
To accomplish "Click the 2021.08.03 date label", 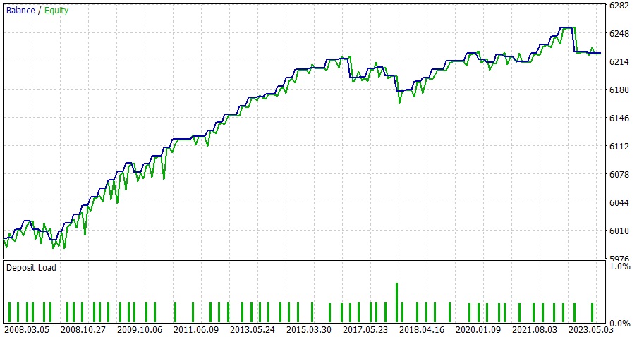I will [535, 330].
